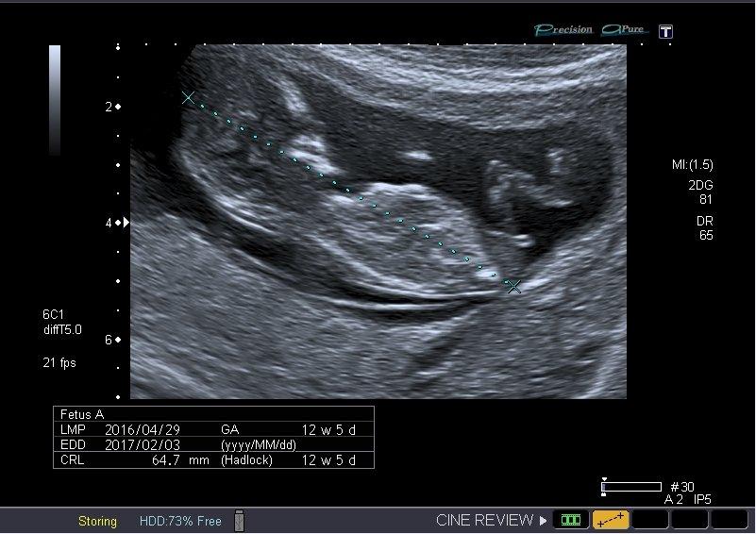Click the green cine filmstrip icon
The image size is (756, 534).
coord(570,520)
